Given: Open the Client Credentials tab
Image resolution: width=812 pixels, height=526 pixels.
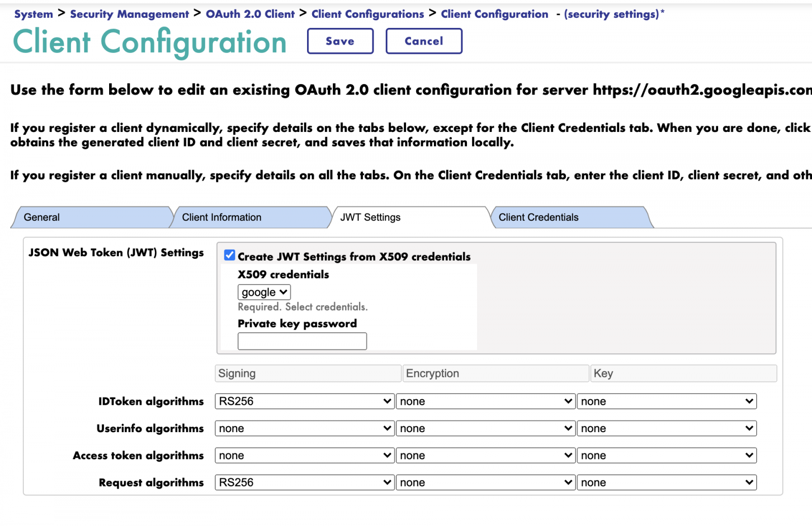Looking at the screenshot, I should [x=571, y=217].
